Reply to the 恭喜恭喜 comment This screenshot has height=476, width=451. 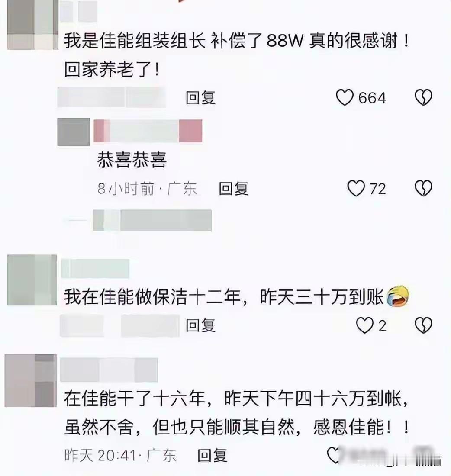234,189
